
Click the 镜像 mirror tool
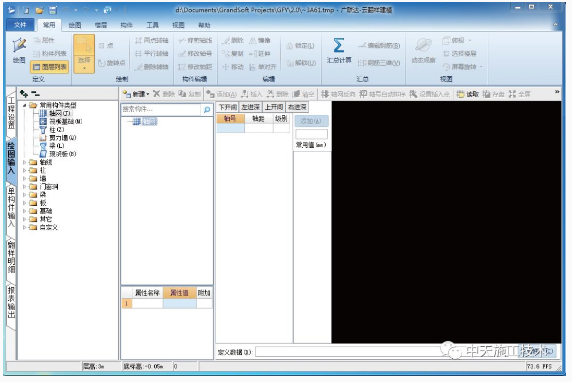[260, 40]
